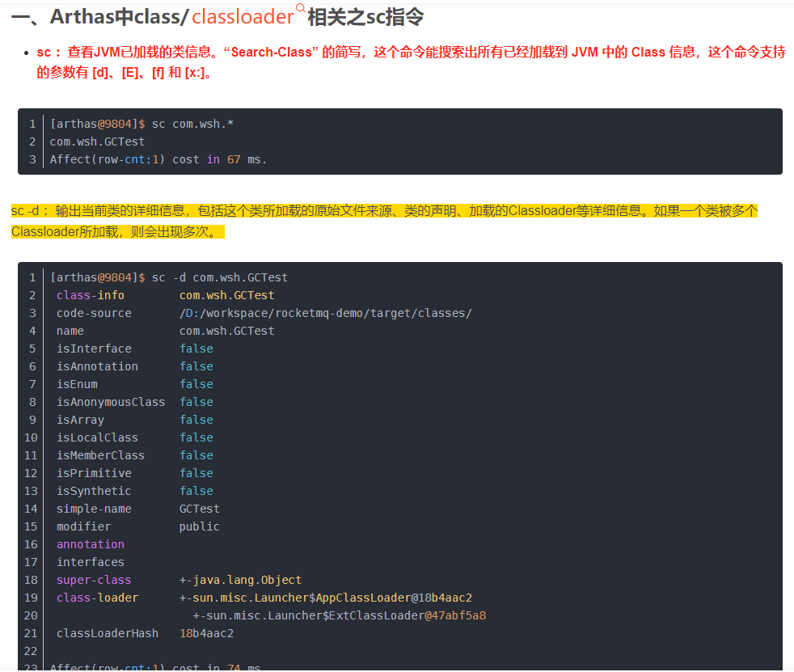Image resolution: width=794 pixels, height=672 pixels.
Task: Click the 'name' row label on line 4
Action: click(70, 331)
